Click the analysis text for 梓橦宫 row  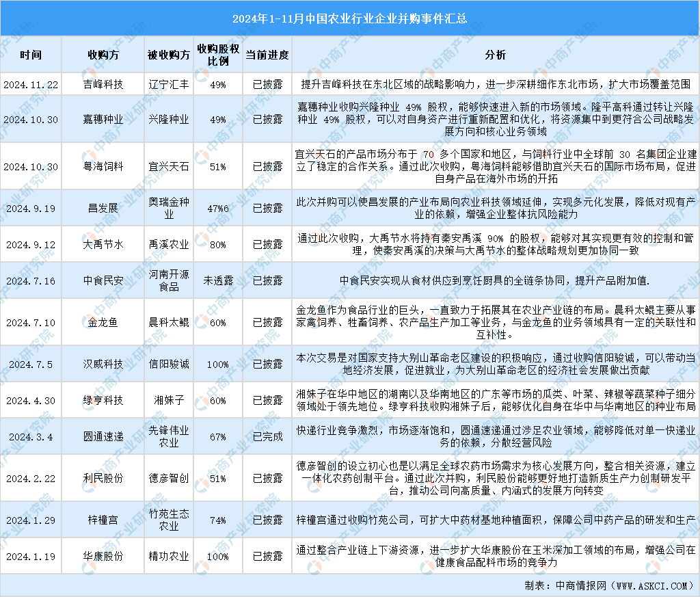click(x=496, y=520)
